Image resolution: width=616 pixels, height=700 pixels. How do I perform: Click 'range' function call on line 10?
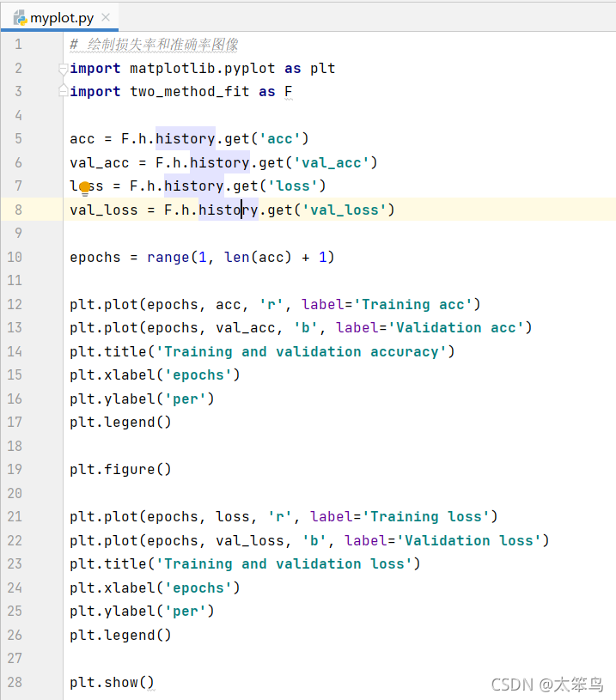coord(168,258)
